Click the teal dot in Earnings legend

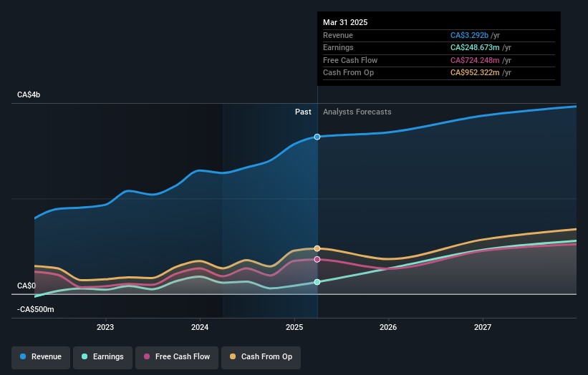[x=85, y=356]
